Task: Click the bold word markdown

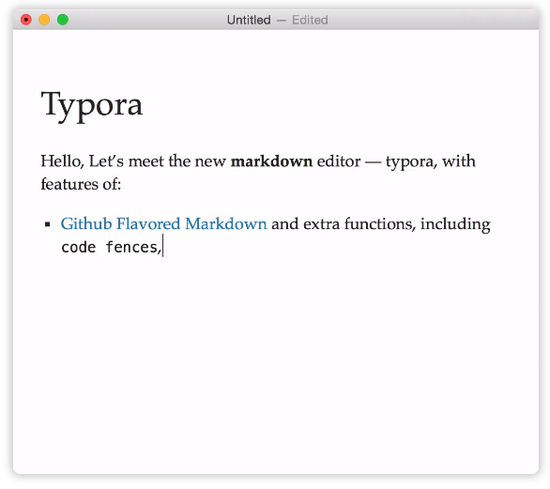Action: [271, 161]
